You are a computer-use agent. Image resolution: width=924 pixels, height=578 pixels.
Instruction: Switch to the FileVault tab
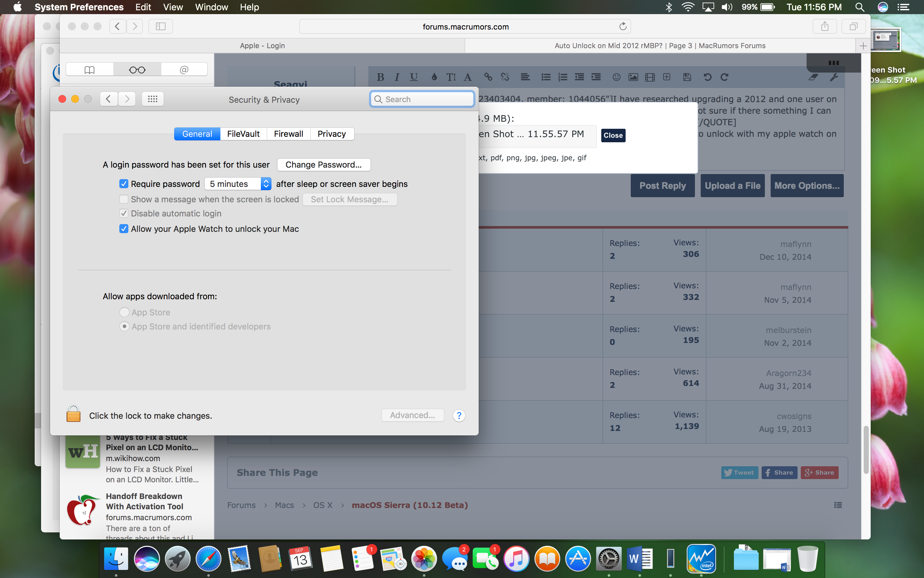(x=243, y=134)
